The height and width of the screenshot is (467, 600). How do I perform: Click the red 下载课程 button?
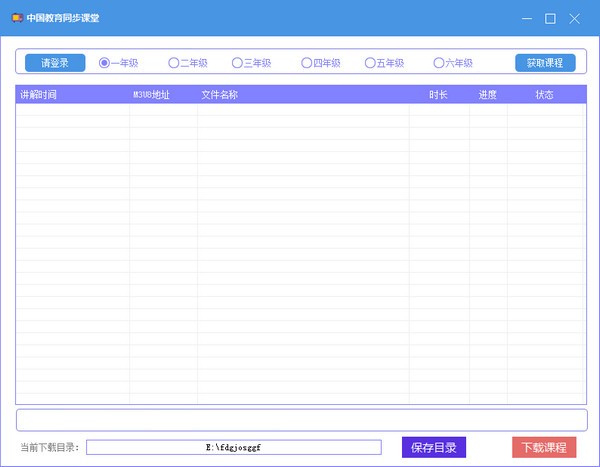(x=544, y=447)
